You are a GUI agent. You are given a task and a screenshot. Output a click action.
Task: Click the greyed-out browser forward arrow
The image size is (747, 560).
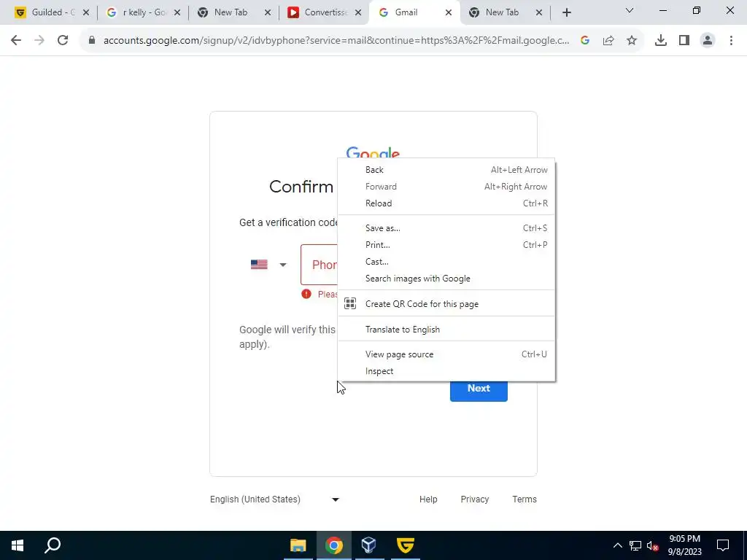(x=39, y=41)
